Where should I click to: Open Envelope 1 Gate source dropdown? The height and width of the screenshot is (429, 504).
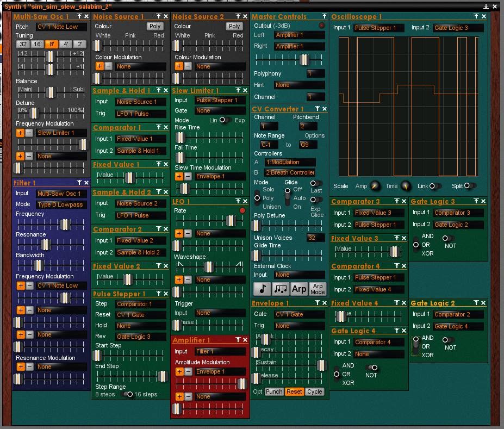point(298,314)
